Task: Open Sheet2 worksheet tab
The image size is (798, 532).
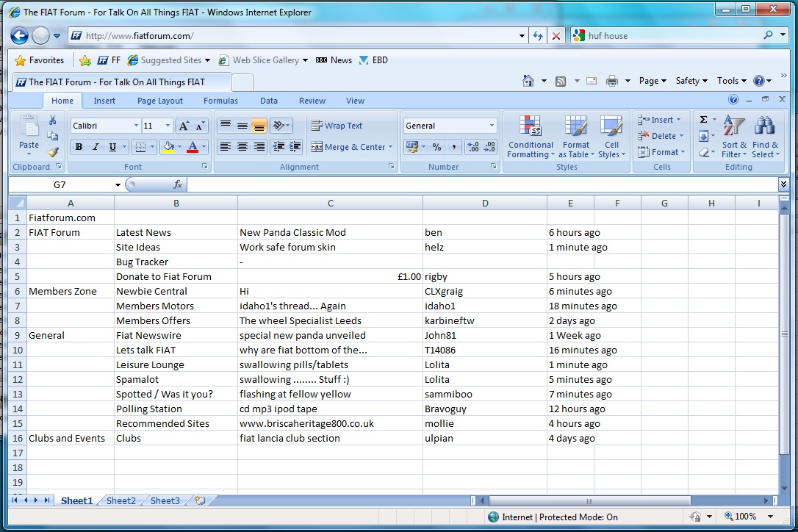Action: [121, 500]
